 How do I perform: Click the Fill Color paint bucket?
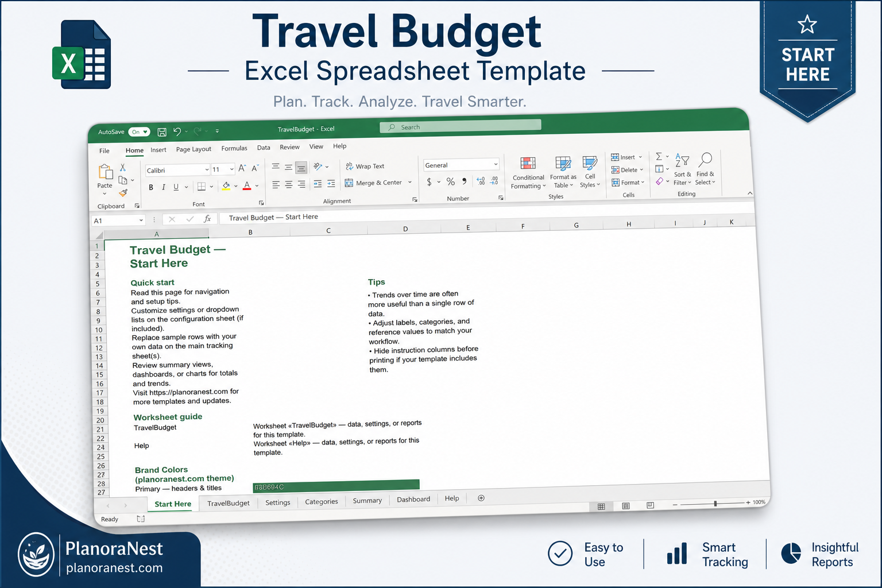point(226,185)
